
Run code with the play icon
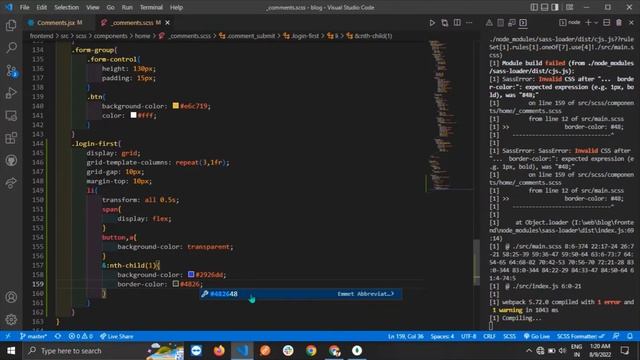(x=432, y=23)
